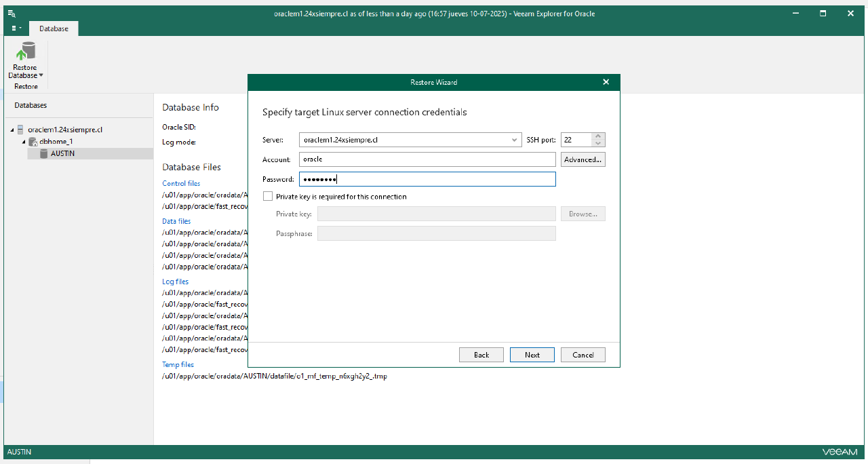Click the Log files heading link
Screen dimensions: 868x464
(176, 282)
